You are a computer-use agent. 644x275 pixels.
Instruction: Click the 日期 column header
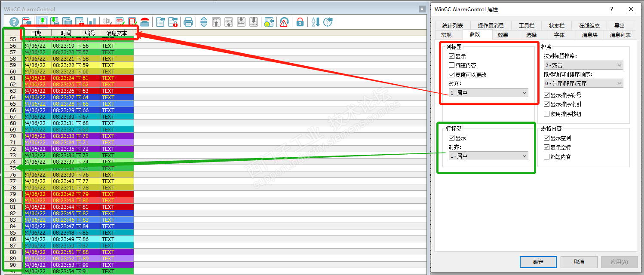tap(37, 33)
